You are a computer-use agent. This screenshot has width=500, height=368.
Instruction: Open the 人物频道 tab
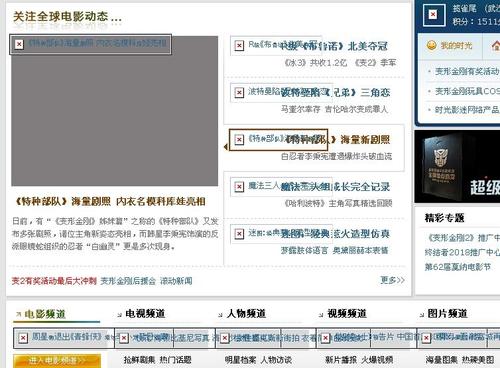pos(246,314)
